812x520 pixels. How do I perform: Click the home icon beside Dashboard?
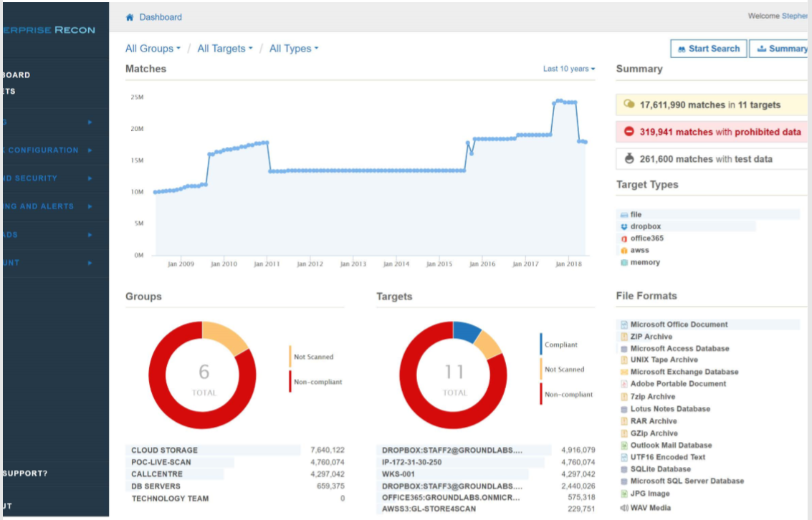coord(130,17)
